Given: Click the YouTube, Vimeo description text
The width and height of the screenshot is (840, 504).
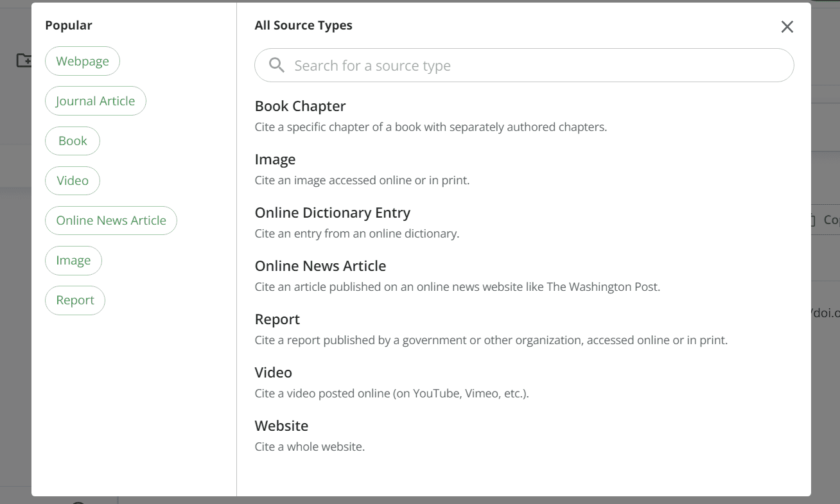Looking at the screenshot, I should point(392,393).
